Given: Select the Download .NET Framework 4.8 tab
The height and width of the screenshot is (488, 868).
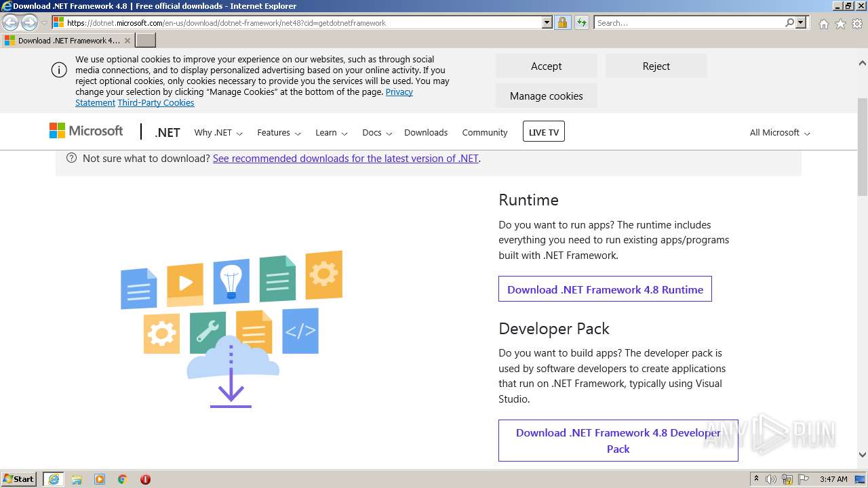Looking at the screenshot, I should (x=68, y=41).
